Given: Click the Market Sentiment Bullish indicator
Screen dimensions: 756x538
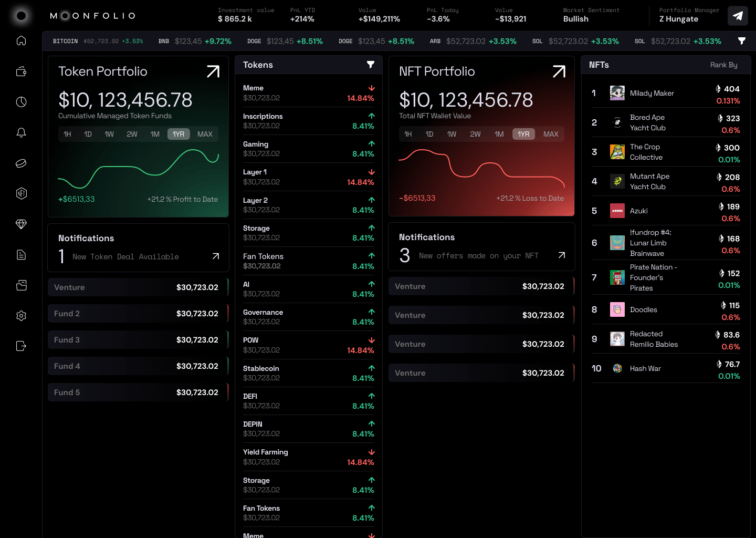Looking at the screenshot, I should click(591, 15).
